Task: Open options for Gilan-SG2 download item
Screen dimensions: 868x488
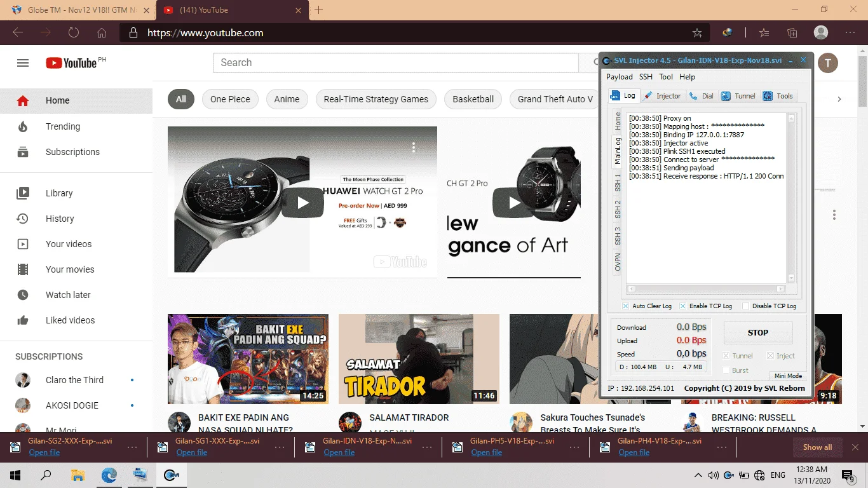Action: pos(132,447)
